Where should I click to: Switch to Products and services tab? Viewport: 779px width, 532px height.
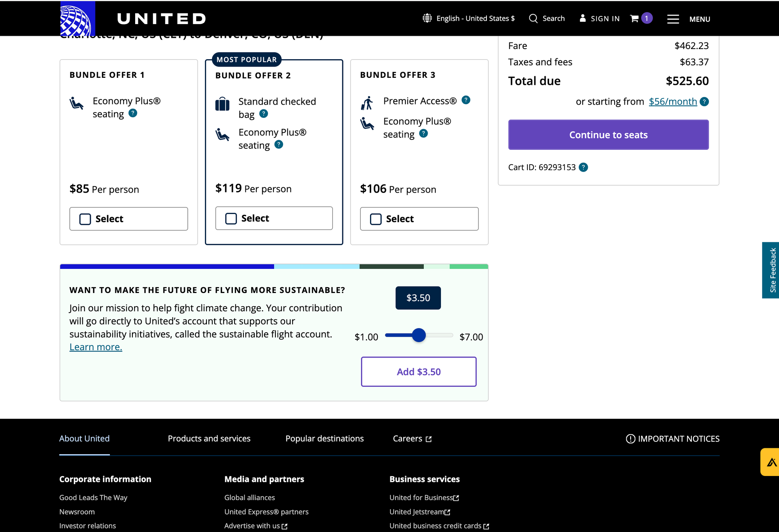point(209,439)
